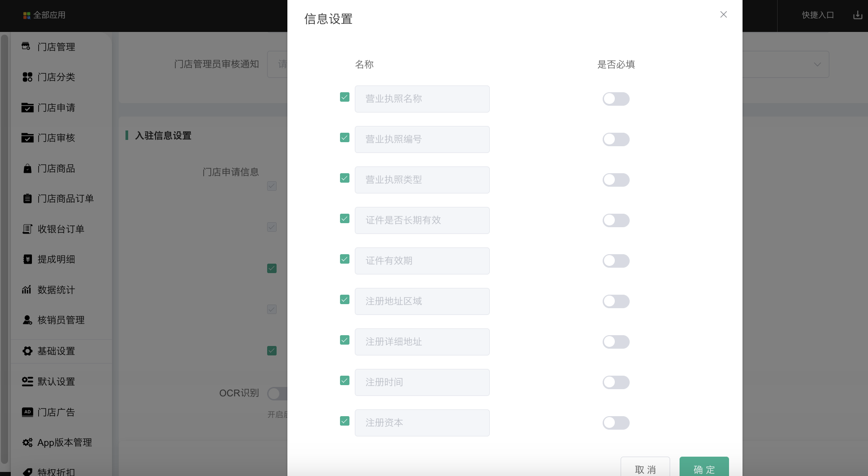Click the 注册时间 input field
Image resolution: width=868 pixels, height=476 pixels.
pyautogui.click(x=422, y=382)
